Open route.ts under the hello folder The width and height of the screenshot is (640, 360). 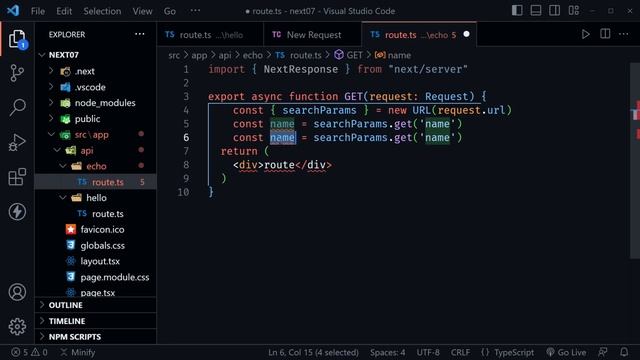coord(96,213)
